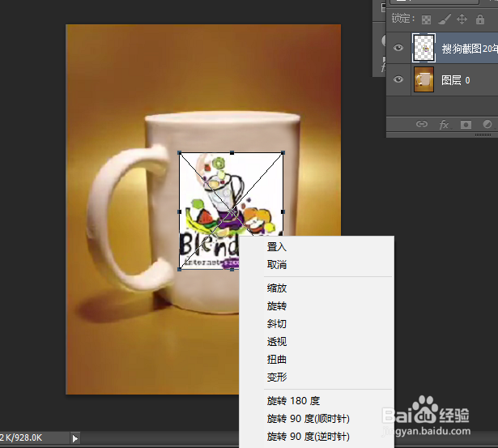
Task: Choose 旋转 180 度 menu entry
Action: click(293, 401)
